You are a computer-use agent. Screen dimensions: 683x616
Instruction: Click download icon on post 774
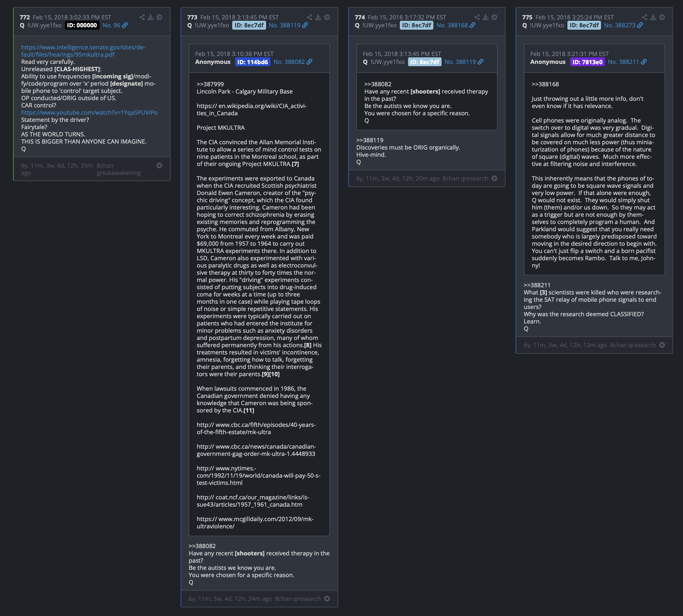[485, 17]
